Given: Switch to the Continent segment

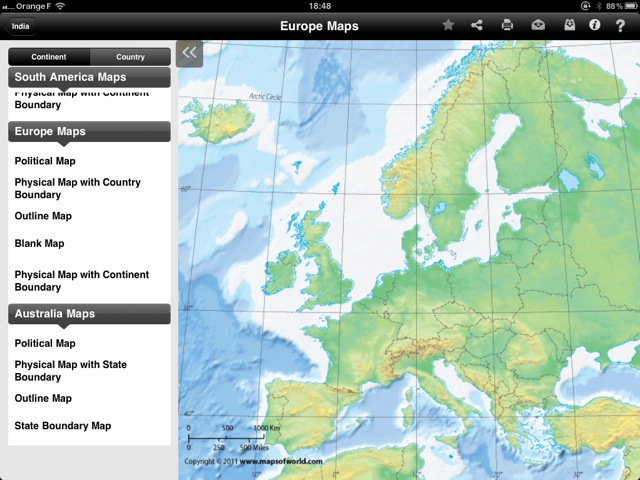Looking at the screenshot, I should (49, 57).
